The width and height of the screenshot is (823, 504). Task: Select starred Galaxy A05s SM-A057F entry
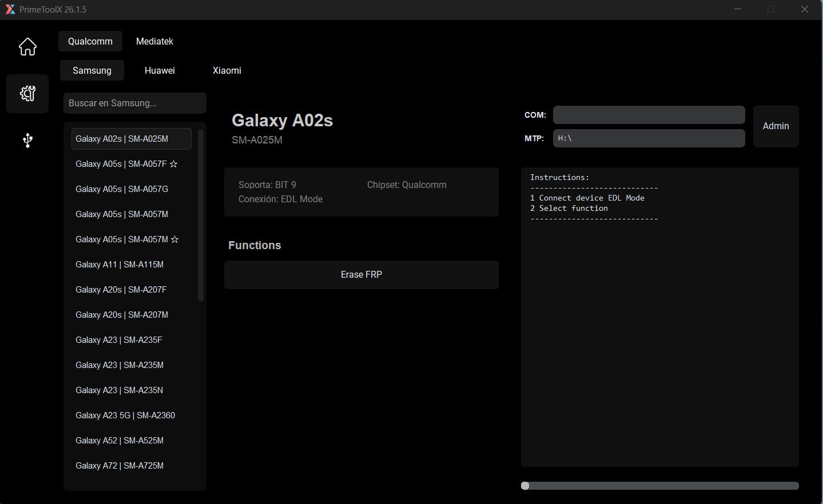126,164
